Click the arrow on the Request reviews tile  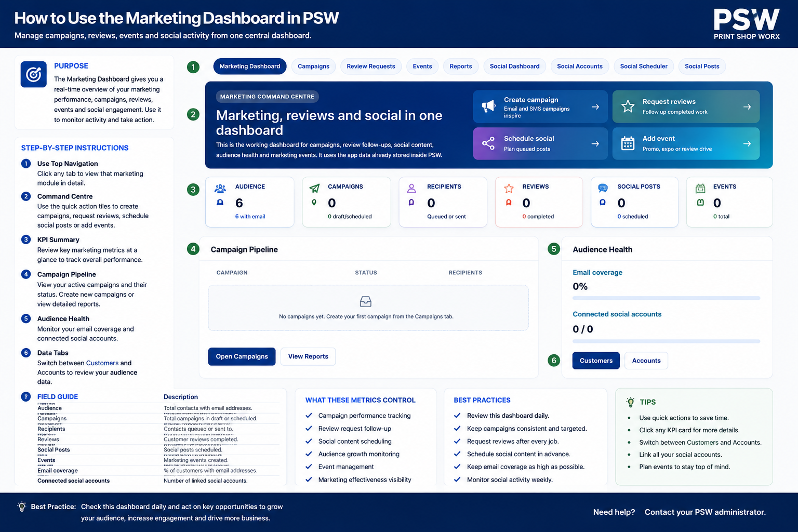pos(747,107)
